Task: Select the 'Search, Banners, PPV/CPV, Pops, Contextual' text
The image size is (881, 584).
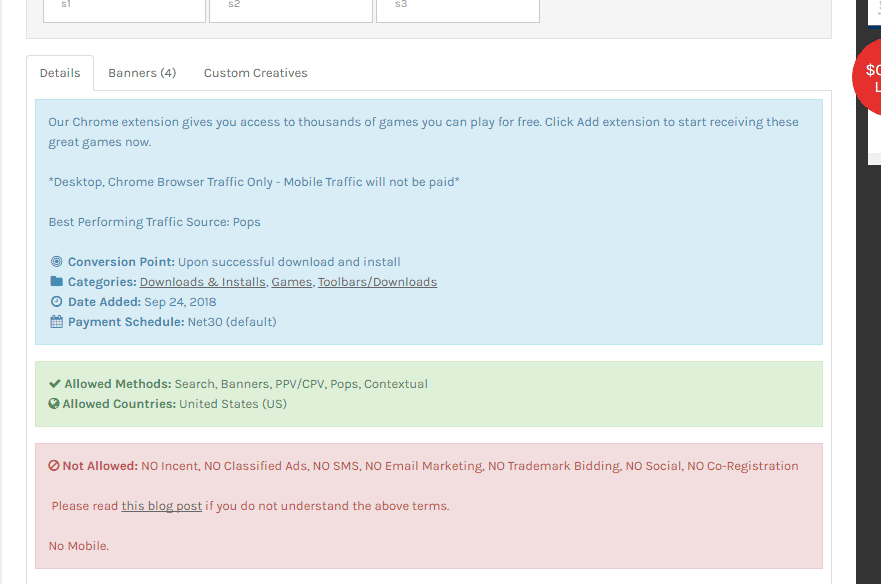Action: (301, 384)
